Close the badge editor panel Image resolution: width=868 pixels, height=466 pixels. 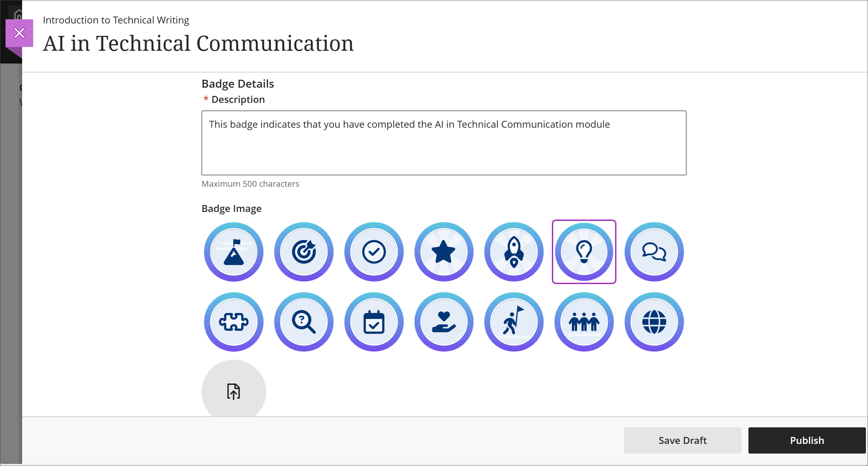[x=19, y=32]
